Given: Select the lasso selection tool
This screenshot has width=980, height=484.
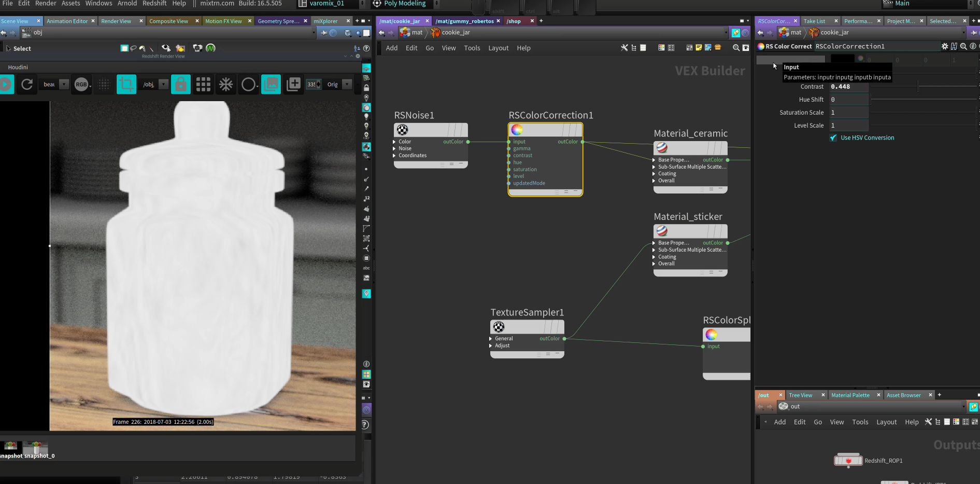Looking at the screenshot, I should (x=133, y=48).
